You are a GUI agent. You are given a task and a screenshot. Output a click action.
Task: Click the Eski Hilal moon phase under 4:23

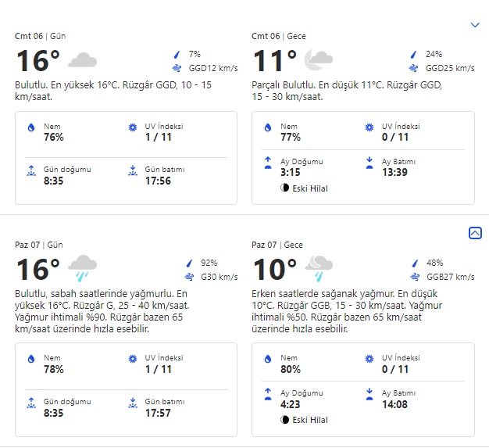coord(308,420)
